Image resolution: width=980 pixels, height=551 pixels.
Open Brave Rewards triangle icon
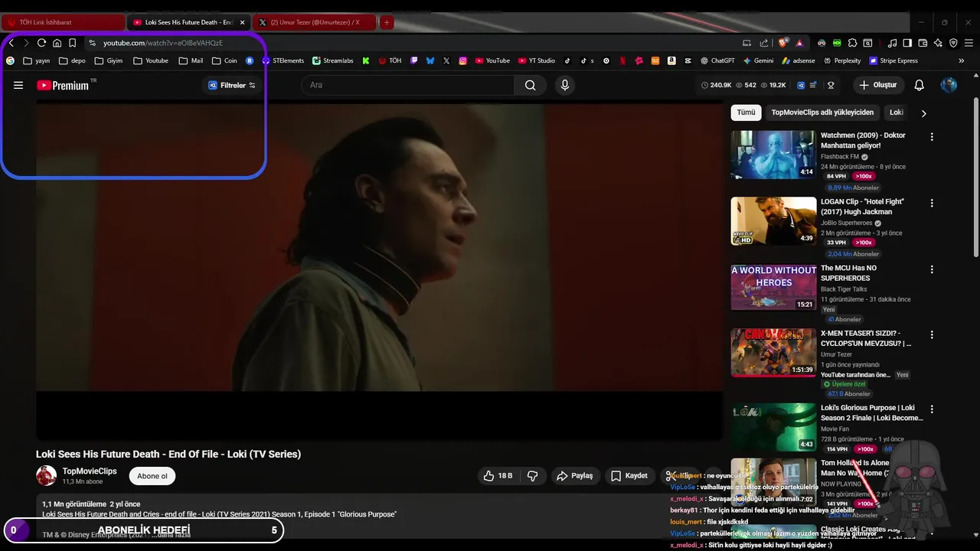[799, 43]
